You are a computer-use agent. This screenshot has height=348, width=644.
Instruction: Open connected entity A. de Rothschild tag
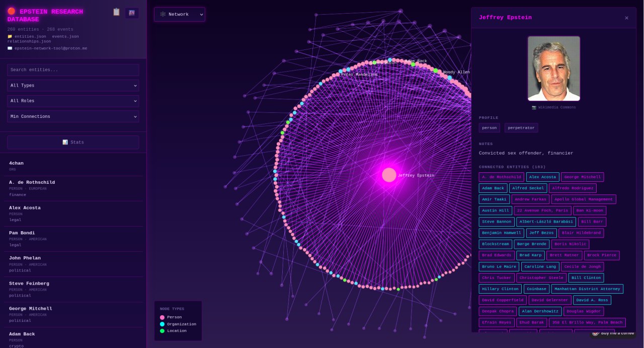tap(502, 177)
